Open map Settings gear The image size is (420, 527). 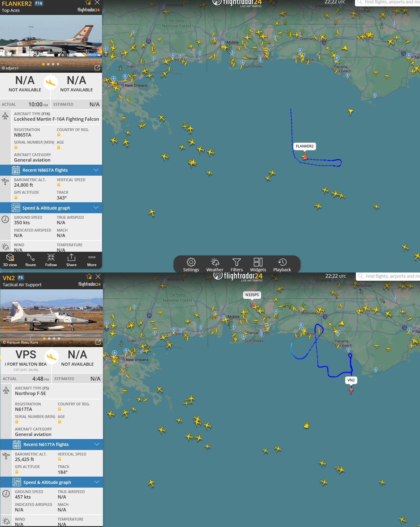(x=191, y=265)
